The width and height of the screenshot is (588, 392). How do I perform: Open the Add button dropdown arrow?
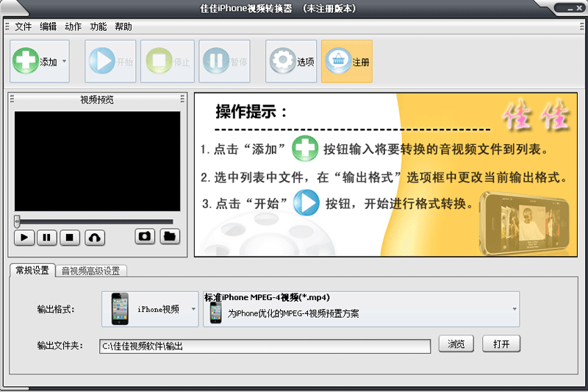(x=65, y=61)
